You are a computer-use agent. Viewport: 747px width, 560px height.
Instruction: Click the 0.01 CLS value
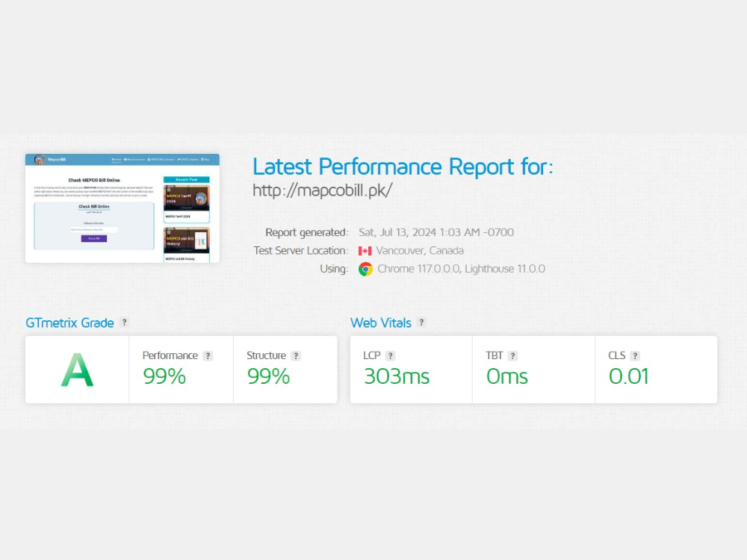click(628, 376)
